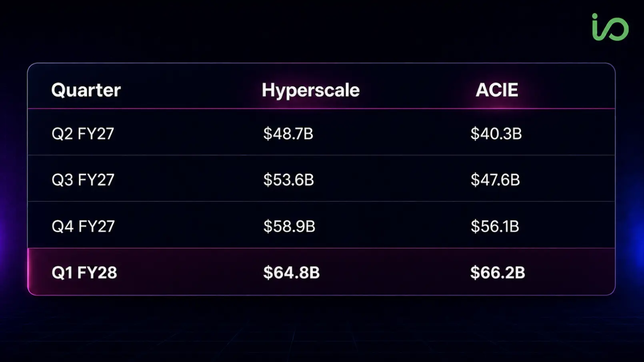This screenshot has height=362, width=644.
Task: Select the $48.7B Hyperscale value
Action: click(x=288, y=133)
